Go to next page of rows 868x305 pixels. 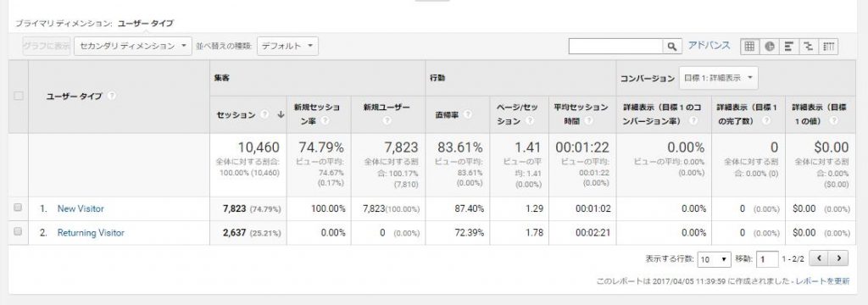coord(838,258)
